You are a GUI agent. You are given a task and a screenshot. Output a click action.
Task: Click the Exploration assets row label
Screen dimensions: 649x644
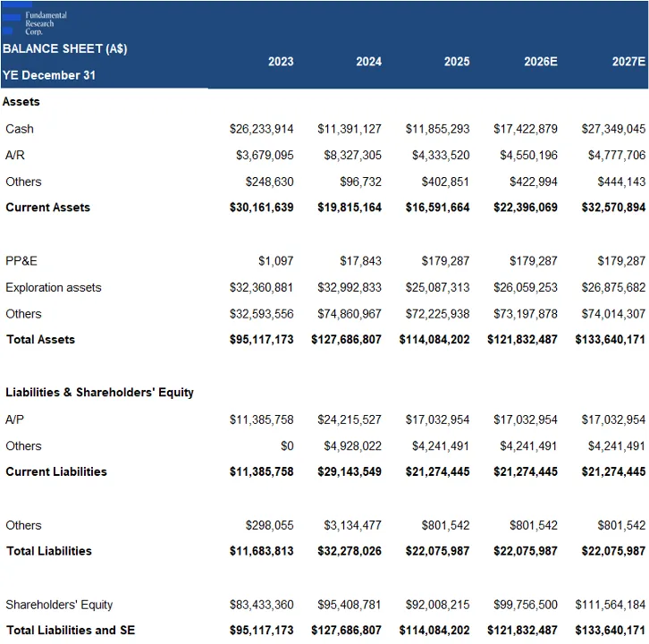click(54, 288)
